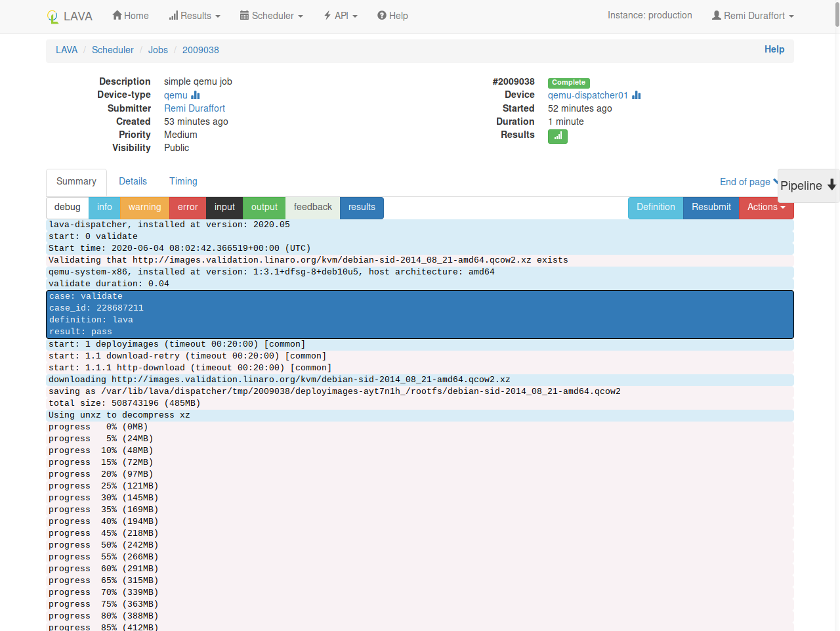Open qemu-dispatcher01 device chart icon
840x631 pixels.
pyautogui.click(x=636, y=95)
